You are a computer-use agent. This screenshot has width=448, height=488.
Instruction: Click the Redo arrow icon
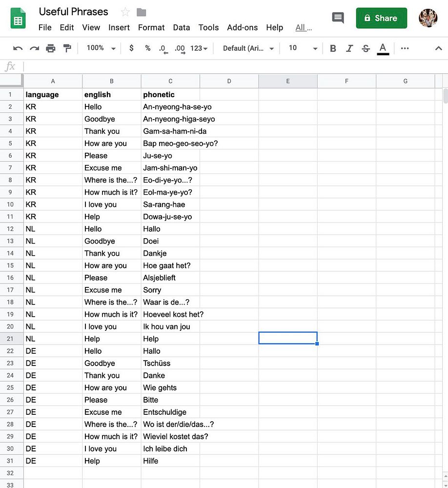point(34,48)
